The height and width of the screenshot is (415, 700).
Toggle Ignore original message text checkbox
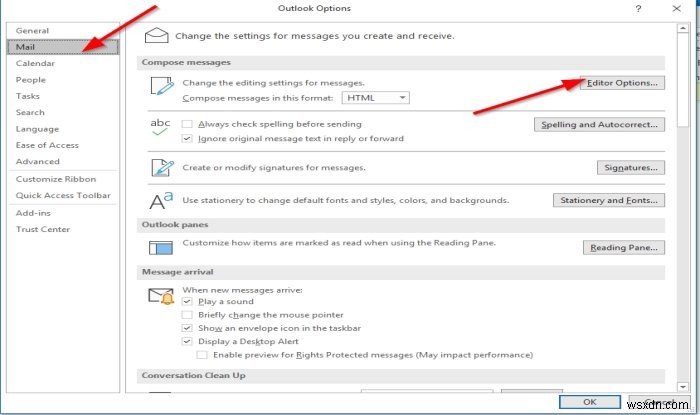coord(187,139)
